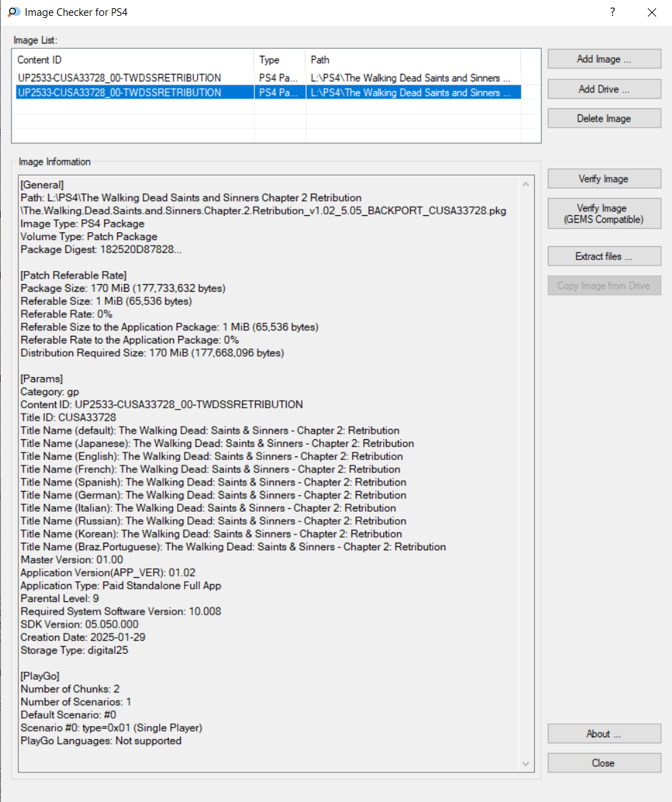This screenshot has width=672, height=802.
Task: Click Verify Image (GEMS Compatible) button
Action: point(604,214)
